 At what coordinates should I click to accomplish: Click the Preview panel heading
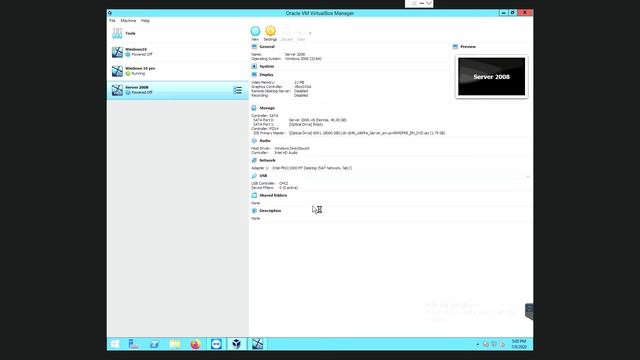click(x=468, y=47)
